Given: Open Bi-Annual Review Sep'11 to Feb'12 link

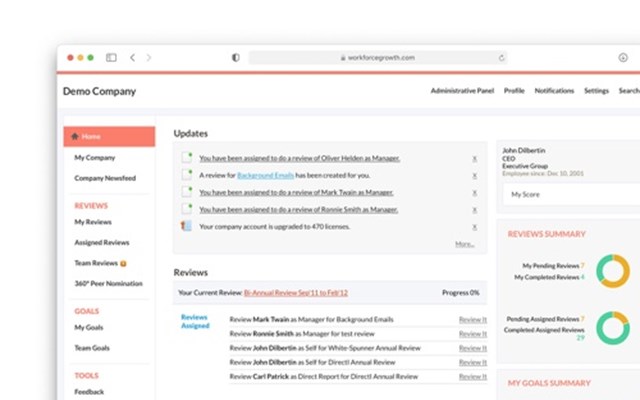Looking at the screenshot, I should pyautogui.click(x=296, y=293).
